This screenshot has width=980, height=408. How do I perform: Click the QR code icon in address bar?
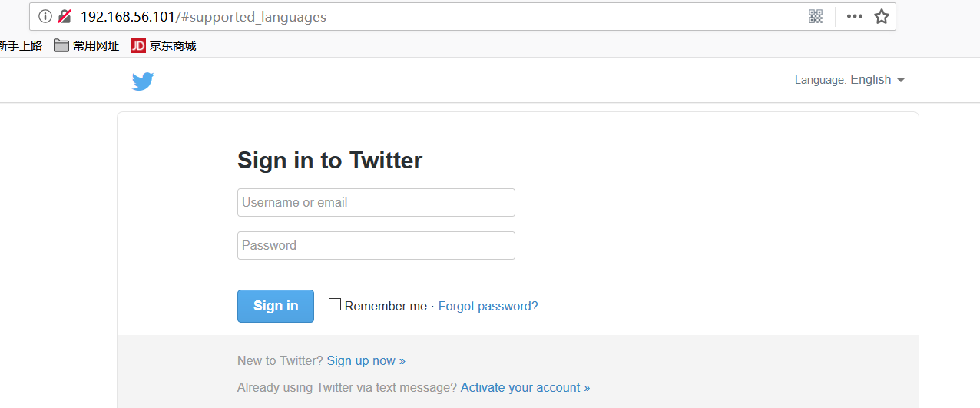point(816,16)
